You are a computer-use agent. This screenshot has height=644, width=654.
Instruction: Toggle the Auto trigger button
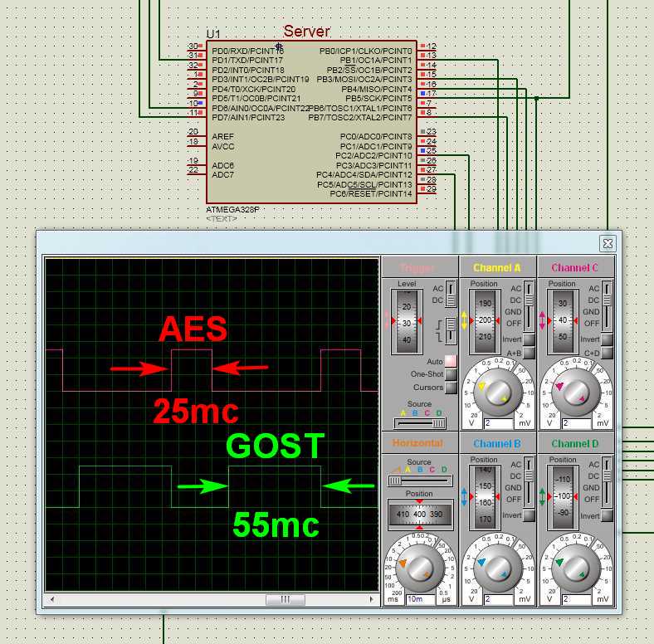tap(451, 361)
